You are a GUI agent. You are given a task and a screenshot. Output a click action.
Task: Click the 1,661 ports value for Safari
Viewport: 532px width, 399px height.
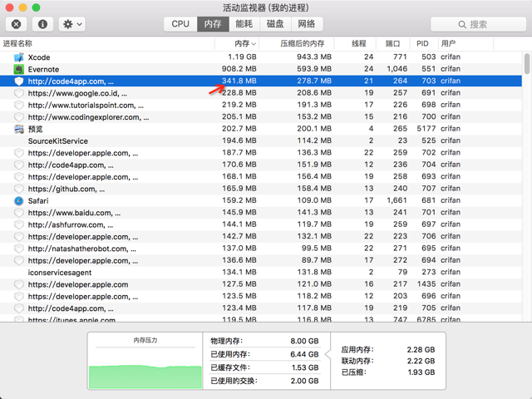(397, 200)
